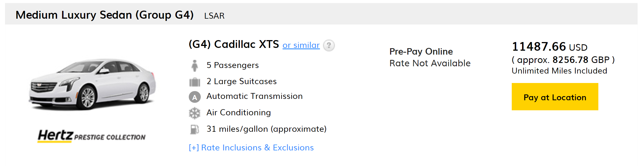644x166 pixels.
Task: Click the 31 miles/gallon text
Action: pyautogui.click(x=266, y=129)
